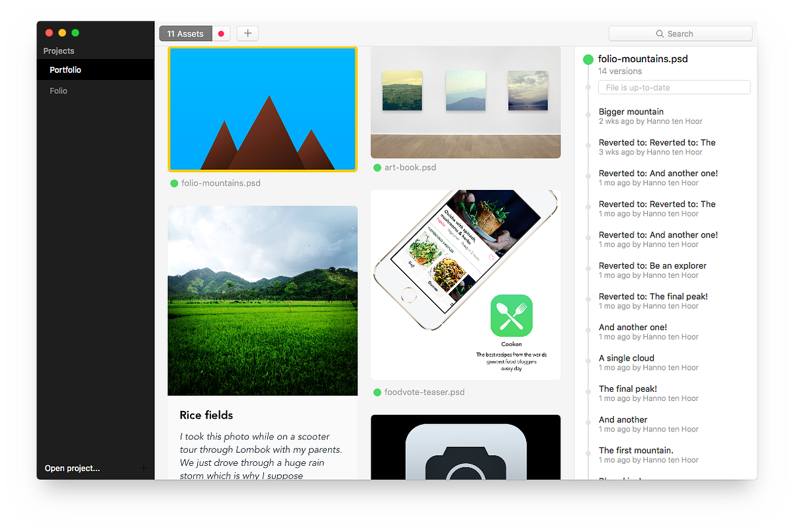Click into the Search field
Viewport: 794px width, 532px height.
[680, 34]
